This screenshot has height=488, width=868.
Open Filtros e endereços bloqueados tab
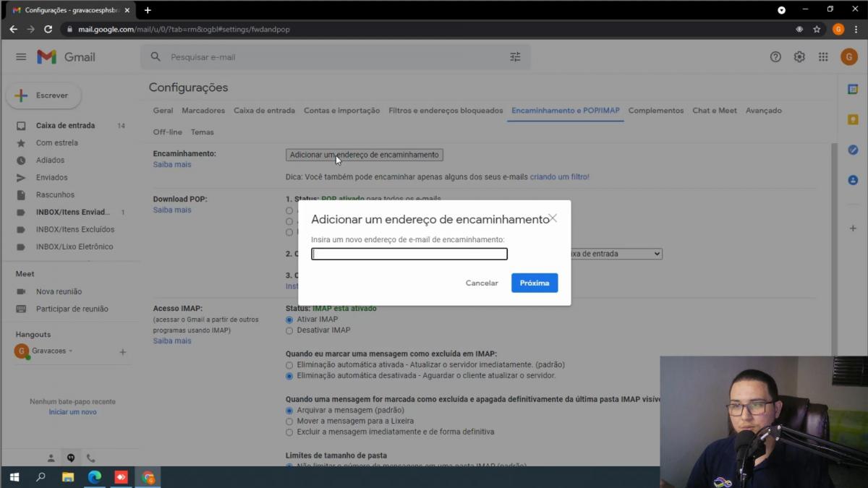coord(446,111)
